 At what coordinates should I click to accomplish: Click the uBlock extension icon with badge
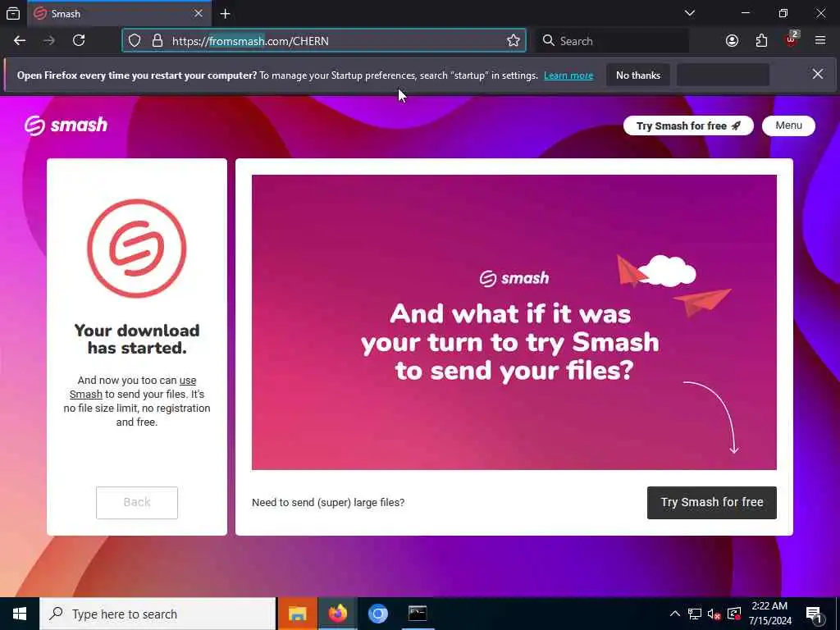(x=792, y=40)
